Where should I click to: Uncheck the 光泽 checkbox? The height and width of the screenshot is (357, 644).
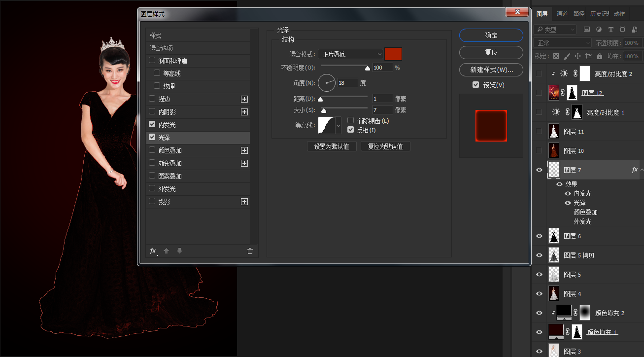pos(152,138)
